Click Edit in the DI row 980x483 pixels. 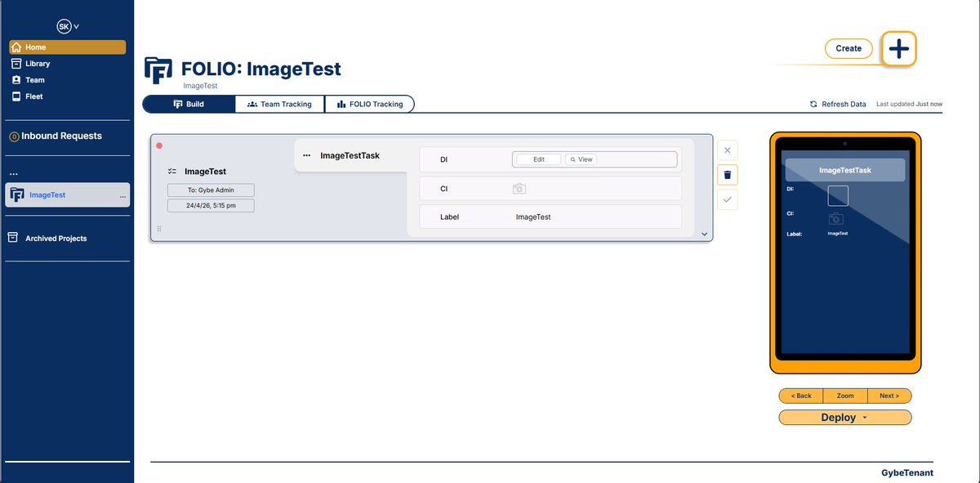[539, 159]
